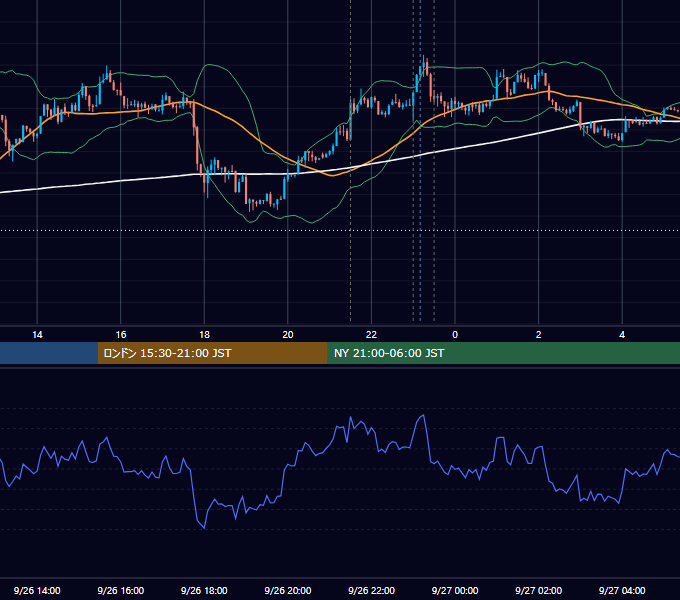Click hour label 0 on price chart axis

coord(455,335)
